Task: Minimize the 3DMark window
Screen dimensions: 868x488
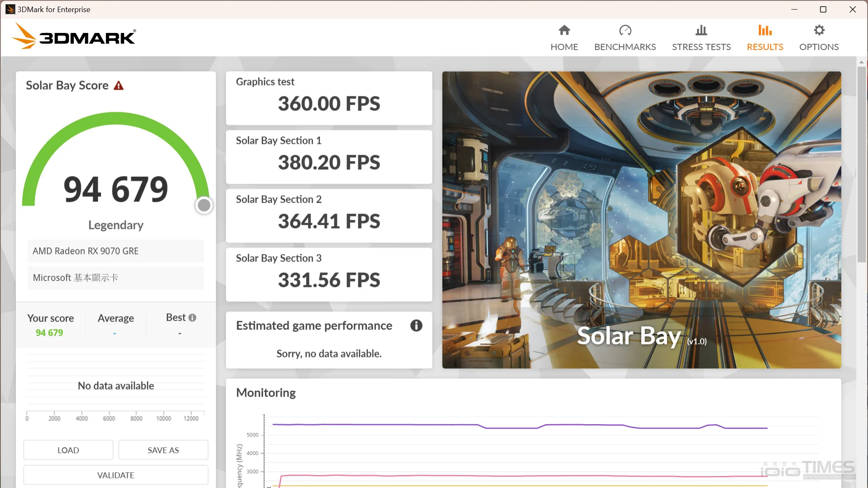Action: tap(794, 9)
